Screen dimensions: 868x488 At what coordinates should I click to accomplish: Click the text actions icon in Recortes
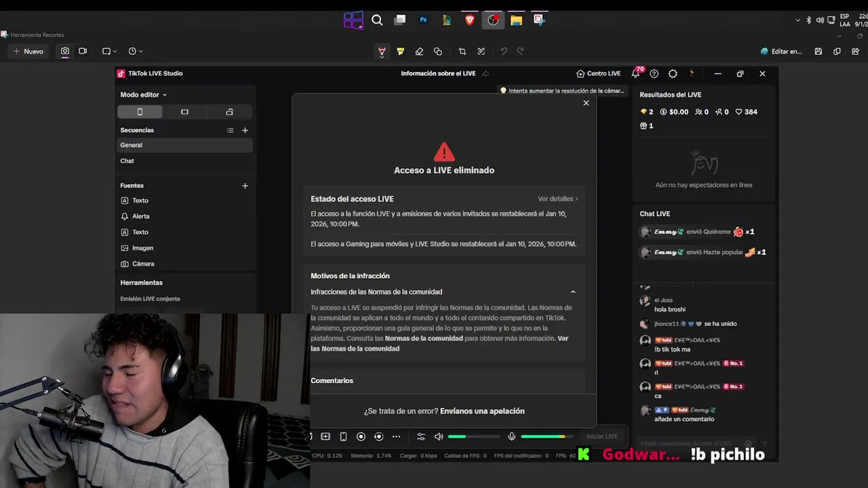[481, 52]
